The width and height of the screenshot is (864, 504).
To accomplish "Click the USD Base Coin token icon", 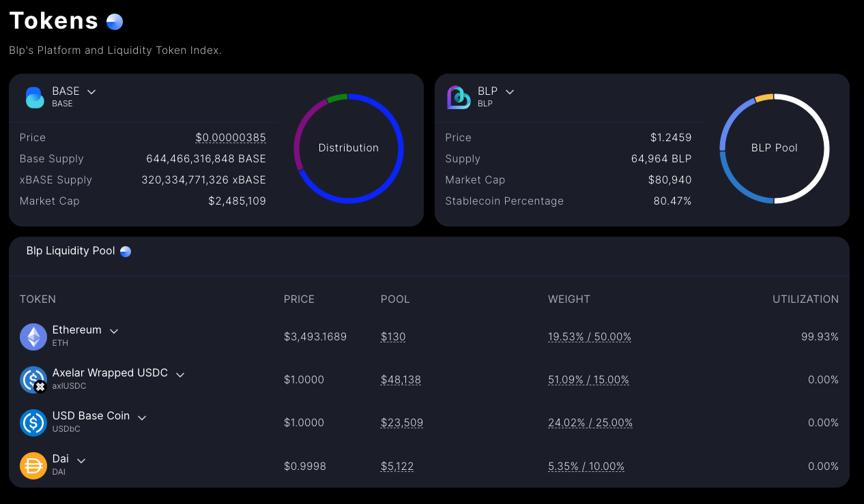I will click(33, 423).
